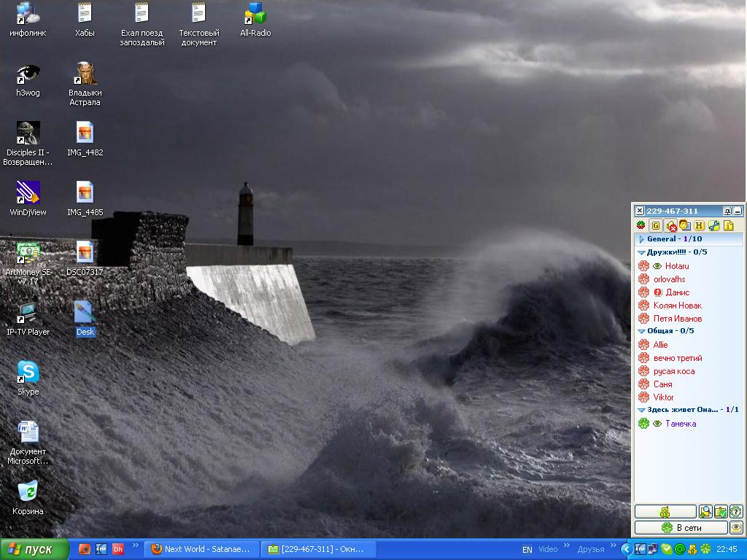Toggle the stay-on-top button in QIP title bar
747x560 pixels.
point(727,211)
